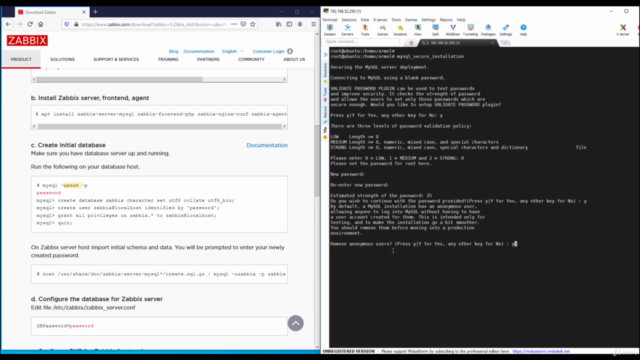Click the Customer Login user icon

point(290,51)
